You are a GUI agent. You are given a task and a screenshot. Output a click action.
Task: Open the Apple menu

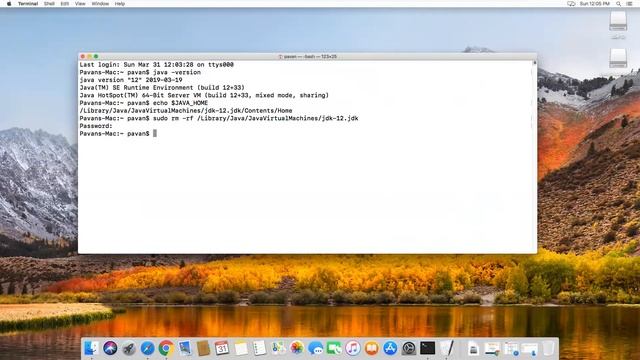pyautogui.click(x=9, y=4)
